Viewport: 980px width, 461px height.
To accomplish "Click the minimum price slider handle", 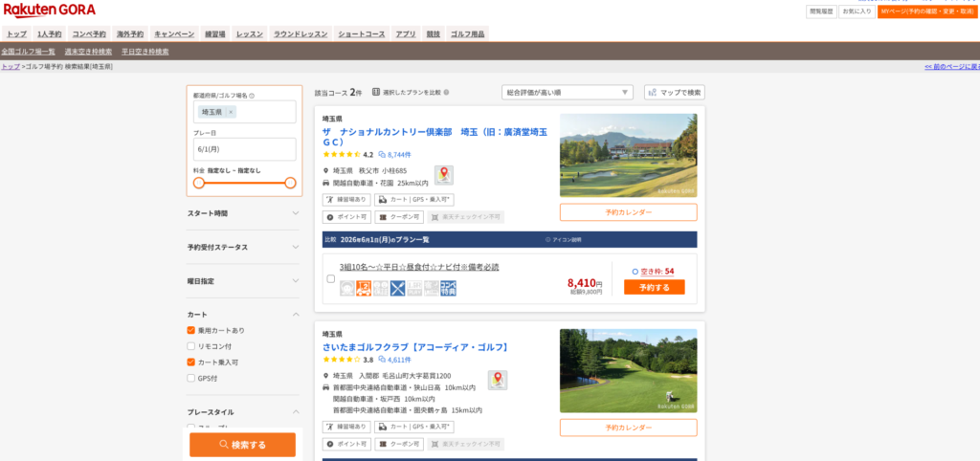I will (x=199, y=183).
